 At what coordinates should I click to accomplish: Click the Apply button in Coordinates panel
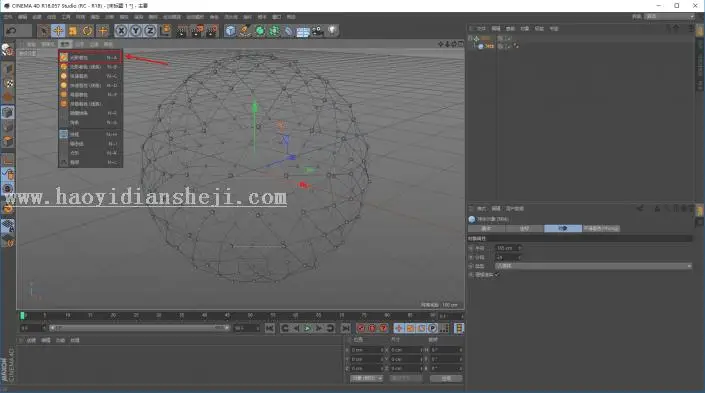point(446,379)
